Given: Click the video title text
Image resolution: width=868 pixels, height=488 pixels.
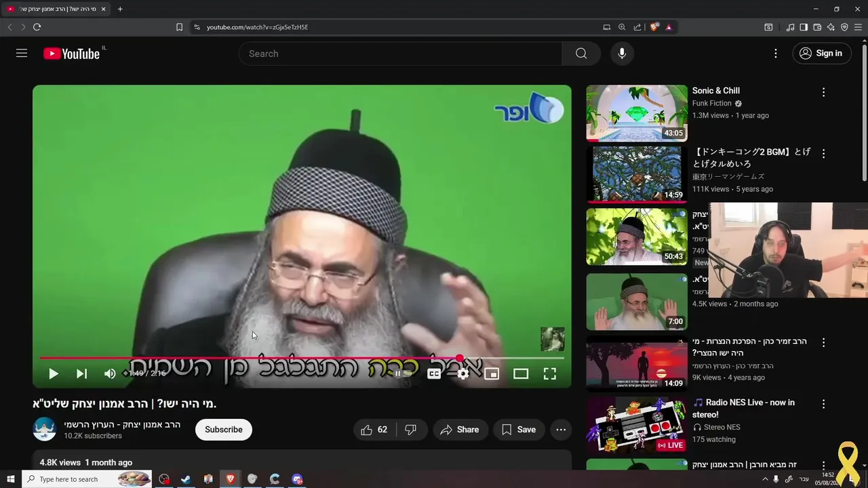Looking at the screenshot, I should [125, 403].
